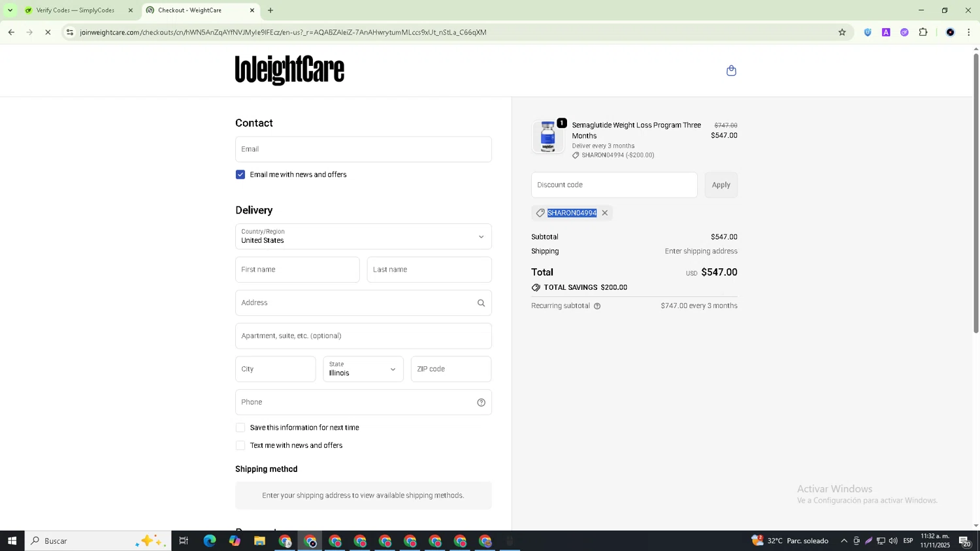Screen dimensions: 980x551
Task: Open the Chrome extensions puzzle menu
Action: pos(923,32)
